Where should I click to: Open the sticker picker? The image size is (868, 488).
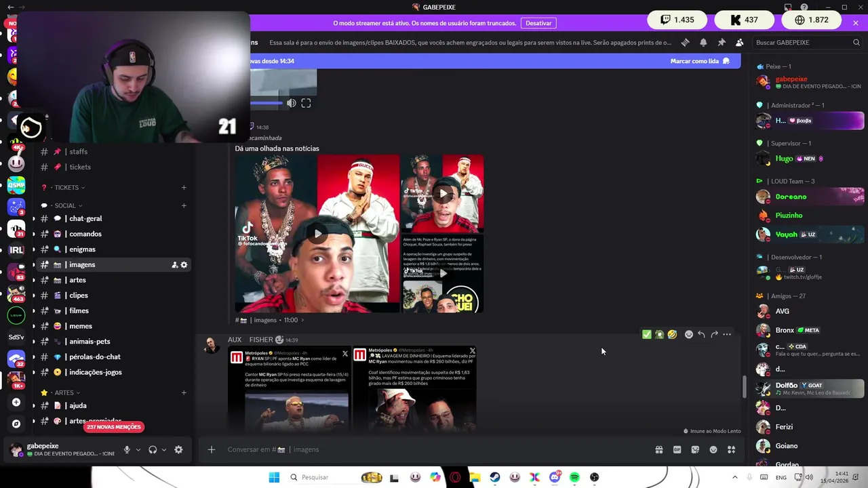(695, 449)
